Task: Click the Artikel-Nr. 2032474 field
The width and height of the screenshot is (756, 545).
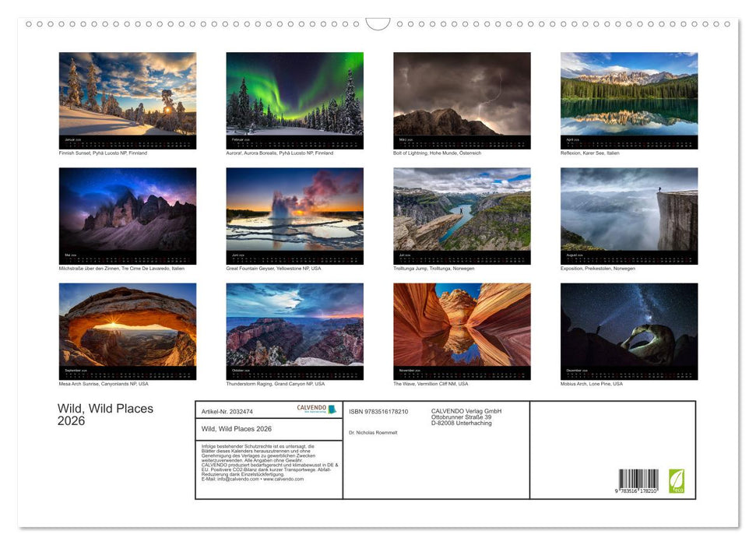Action: [227, 411]
